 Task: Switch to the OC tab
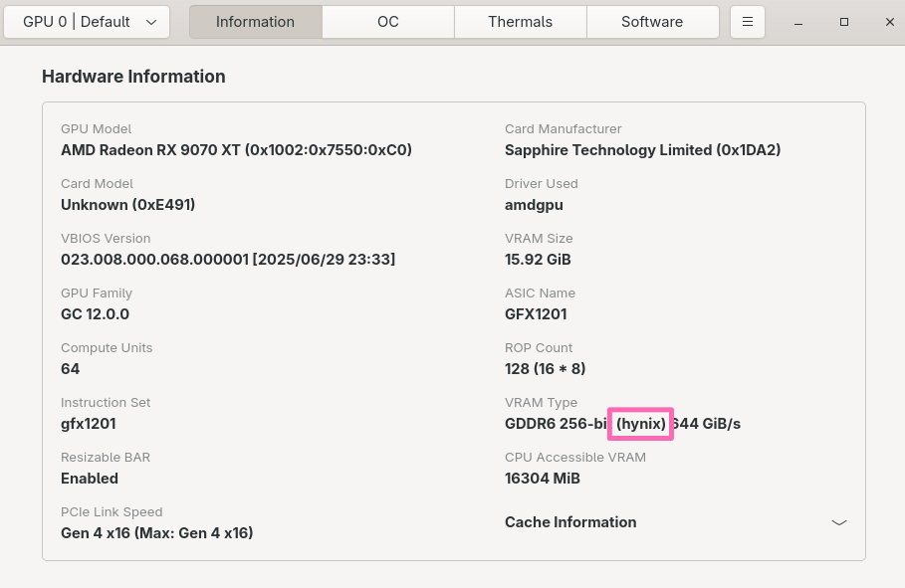(x=387, y=21)
